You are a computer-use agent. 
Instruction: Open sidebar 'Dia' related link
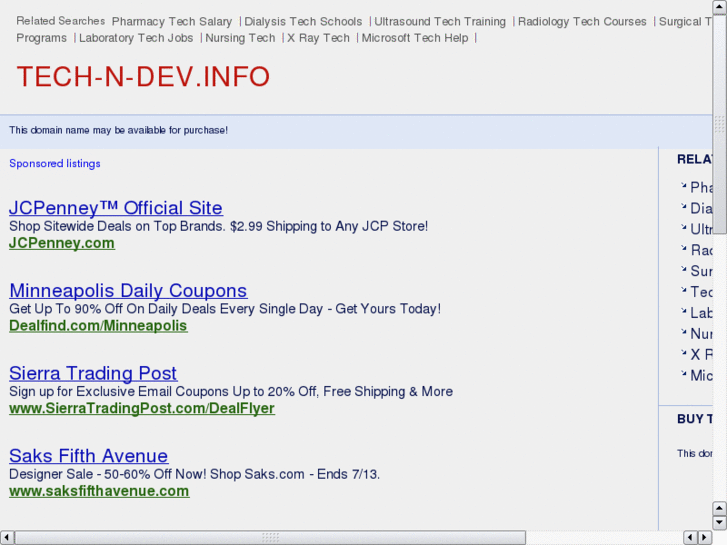tap(701, 208)
